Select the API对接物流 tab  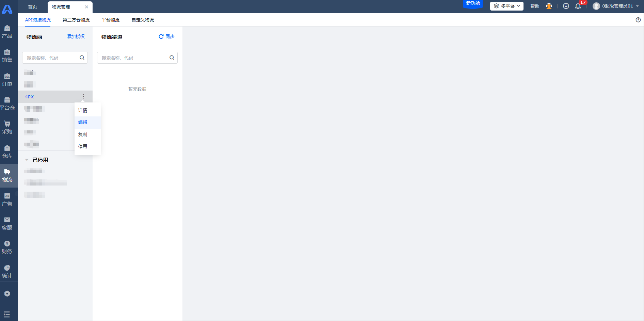(x=38, y=20)
